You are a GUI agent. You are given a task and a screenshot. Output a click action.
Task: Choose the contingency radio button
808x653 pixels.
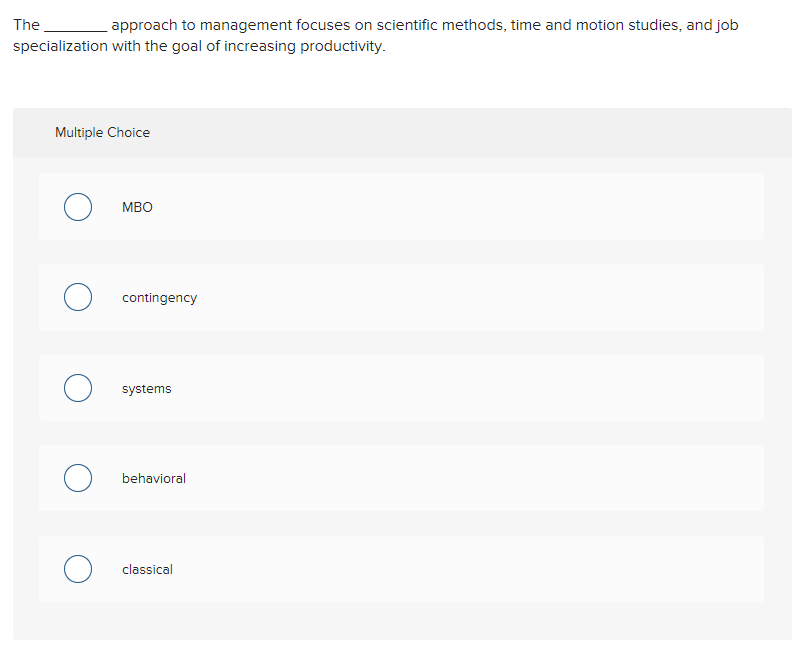point(78,297)
